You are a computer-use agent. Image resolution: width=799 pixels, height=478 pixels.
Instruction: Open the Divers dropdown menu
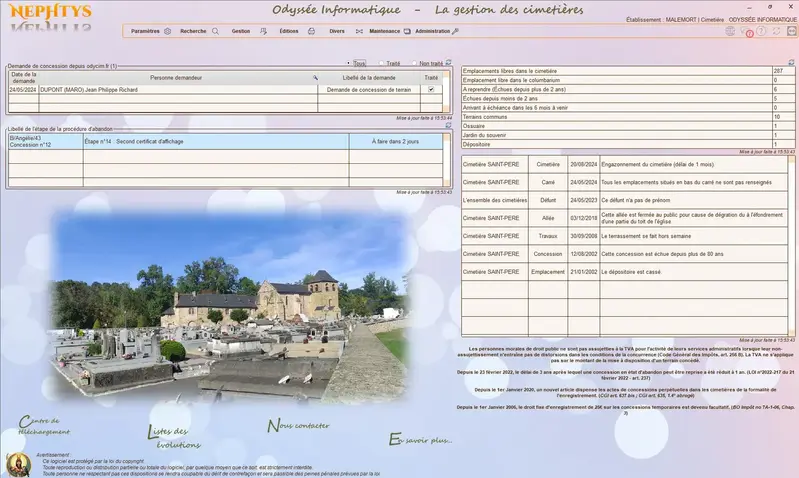click(x=337, y=31)
